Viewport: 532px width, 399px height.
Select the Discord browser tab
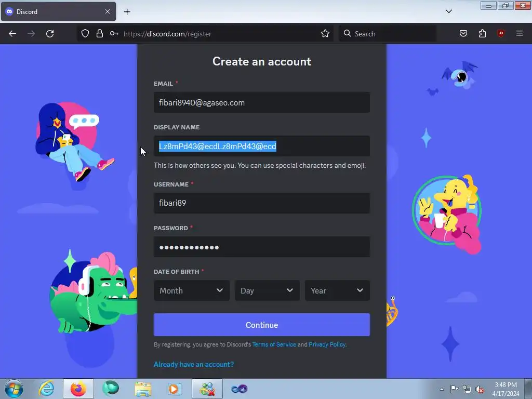(x=58, y=11)
